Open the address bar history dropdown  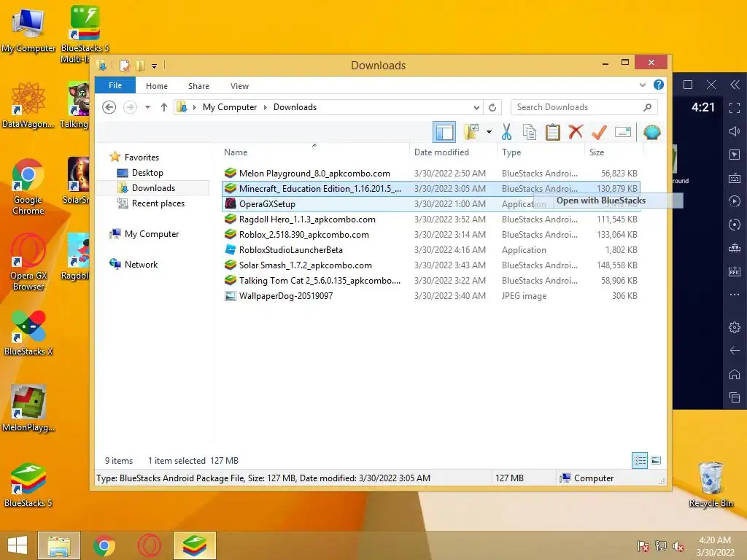476,108
